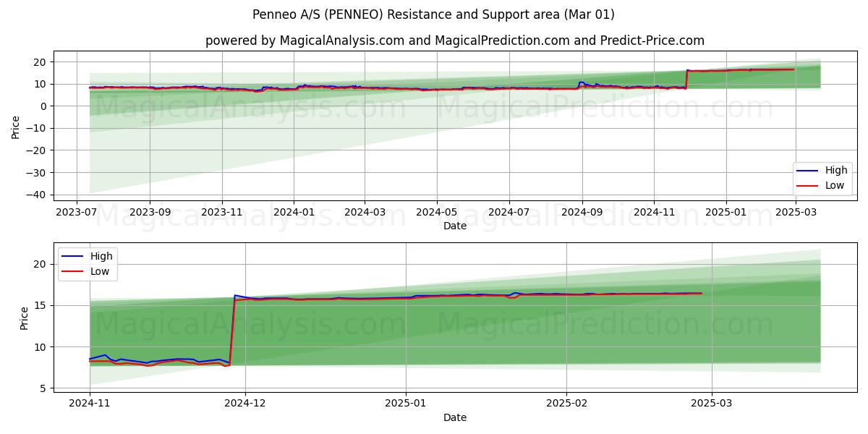Click the price jump near 2024-12 in the bottom chart
This screenshot has height=434, width=868.
tap(232, 329)
